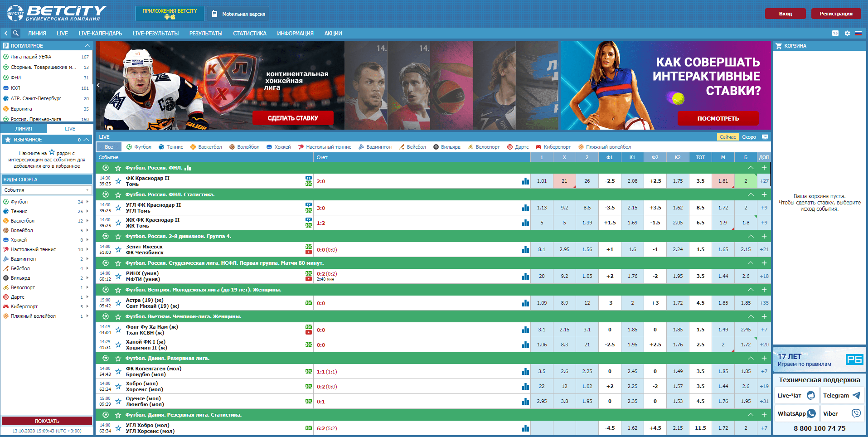
Task: Collapse Футбол. Вьетнам. Чемпион-лига group
Action: tap(751, 316)
